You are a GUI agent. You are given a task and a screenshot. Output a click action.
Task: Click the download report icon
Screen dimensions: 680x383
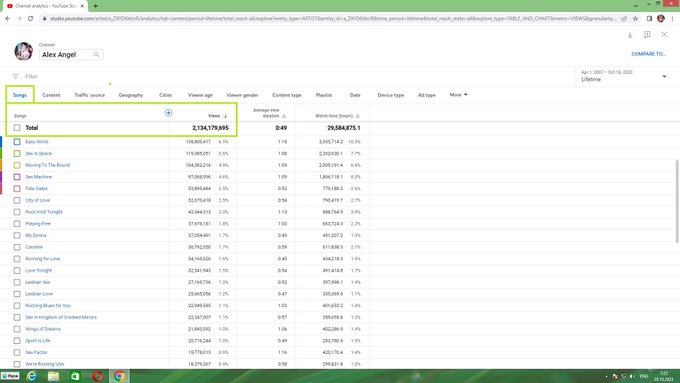(x=630, y=35)
